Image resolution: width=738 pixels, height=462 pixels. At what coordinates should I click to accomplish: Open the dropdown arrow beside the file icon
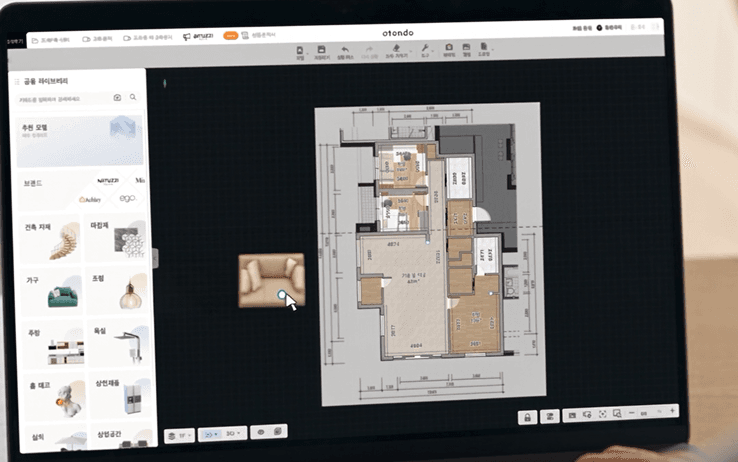pyautogui.click(x=307, y=53)
